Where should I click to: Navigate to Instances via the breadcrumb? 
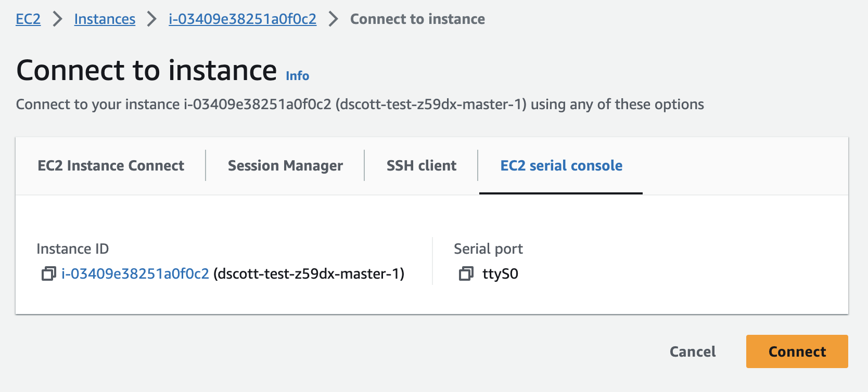click(104, 19)
